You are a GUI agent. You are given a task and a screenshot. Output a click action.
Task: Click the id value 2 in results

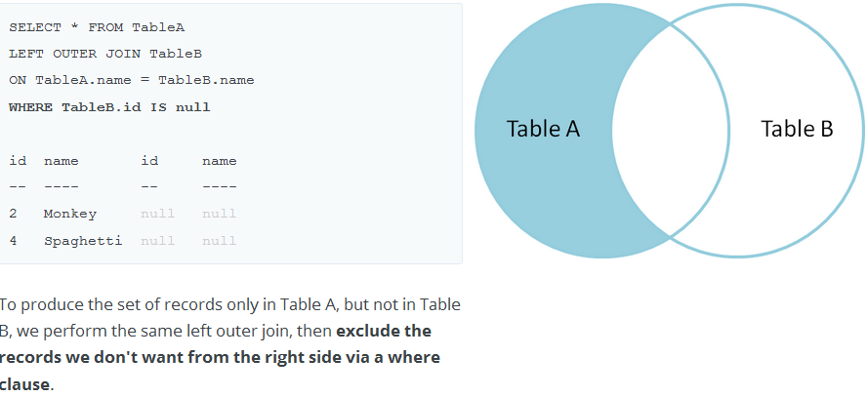coord(13,214)
